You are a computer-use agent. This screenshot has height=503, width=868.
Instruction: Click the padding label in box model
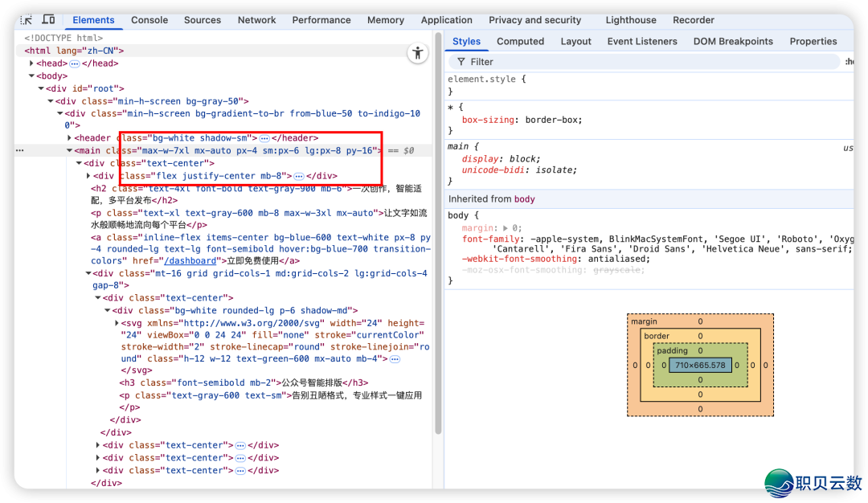click(672, 351)
